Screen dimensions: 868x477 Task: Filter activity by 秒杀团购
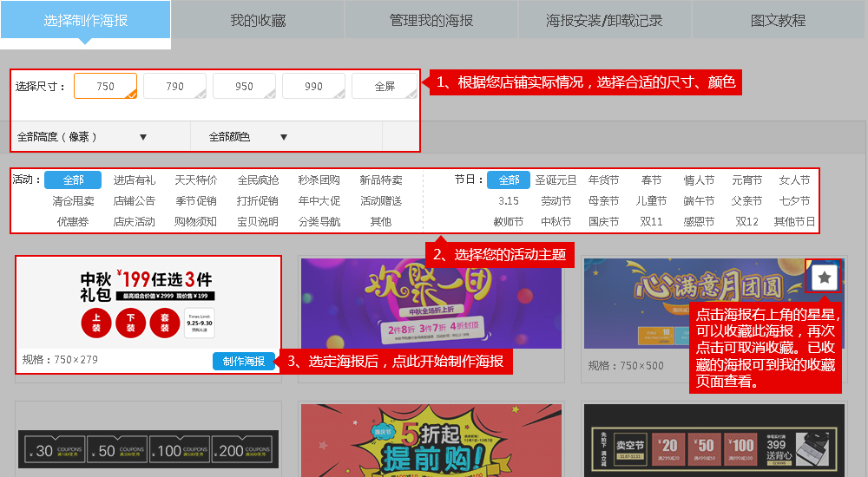click(x=319, y=180)
